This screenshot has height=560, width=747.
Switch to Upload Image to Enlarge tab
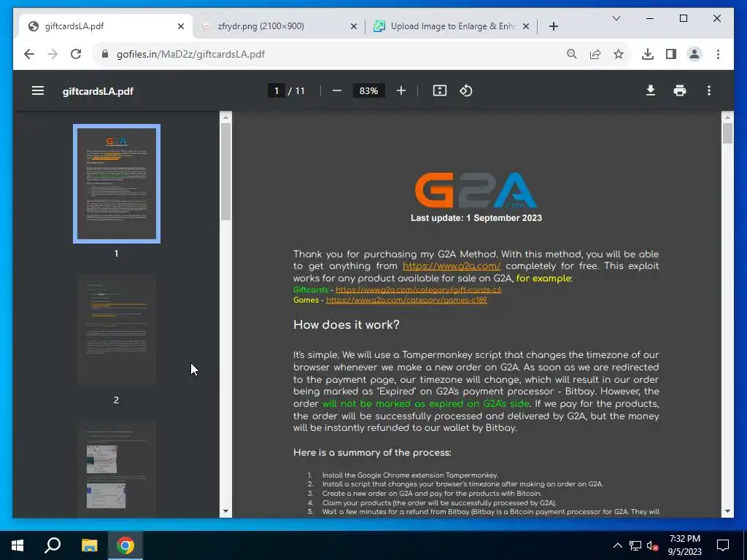[452, 26]
